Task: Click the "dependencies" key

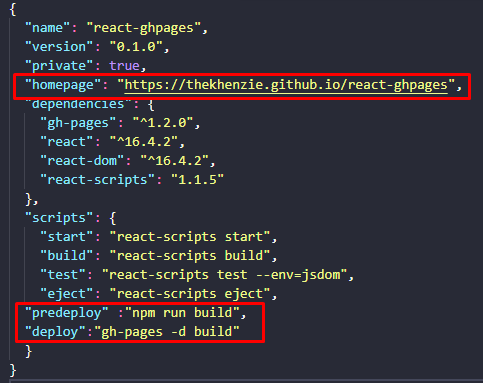Action: (x=78, y=104)
